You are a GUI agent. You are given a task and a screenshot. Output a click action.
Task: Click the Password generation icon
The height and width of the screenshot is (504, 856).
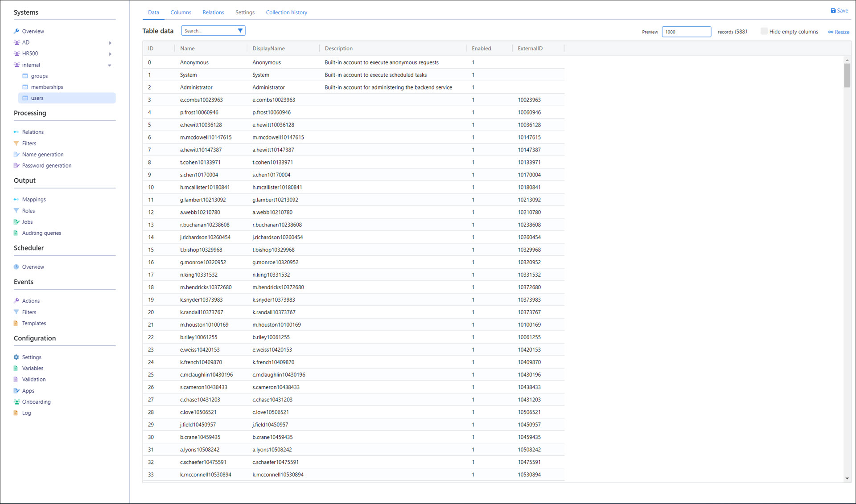[16, 165]
